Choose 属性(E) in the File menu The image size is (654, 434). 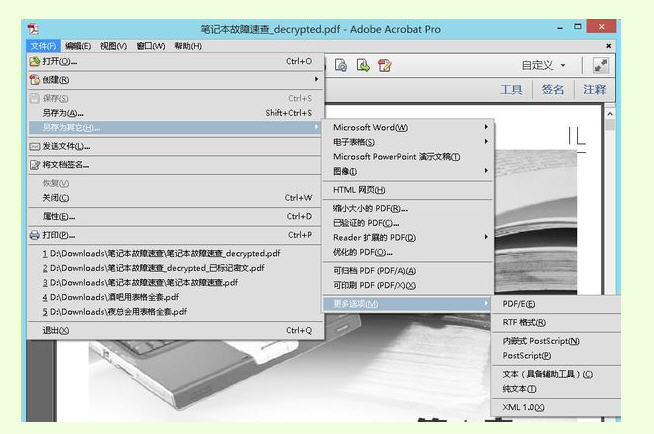click(174, 216)
